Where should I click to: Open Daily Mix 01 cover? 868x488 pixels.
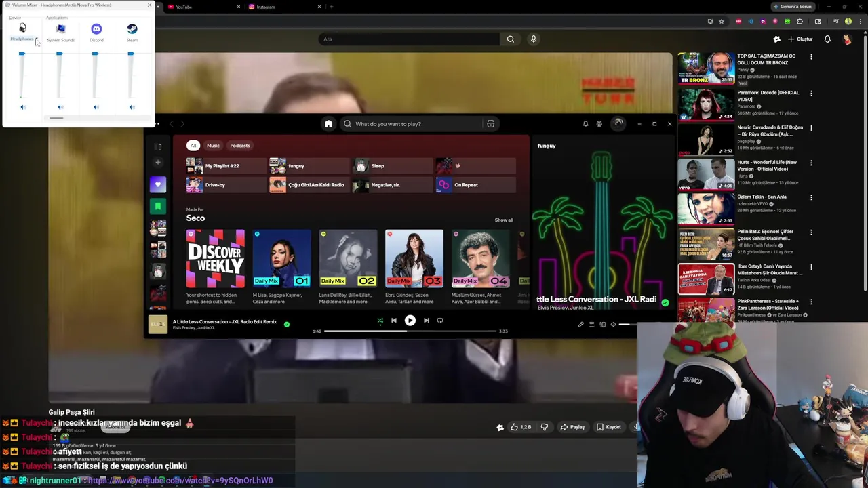pos(281,259)
